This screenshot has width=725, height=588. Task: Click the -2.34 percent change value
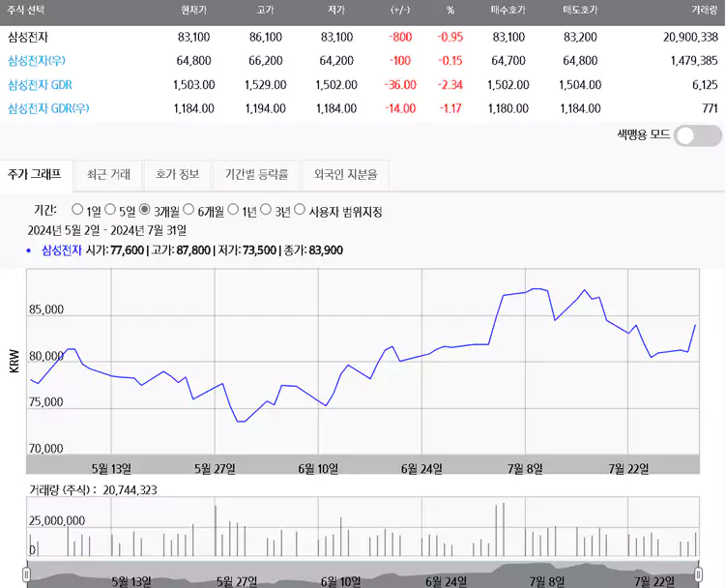[449, 85]
